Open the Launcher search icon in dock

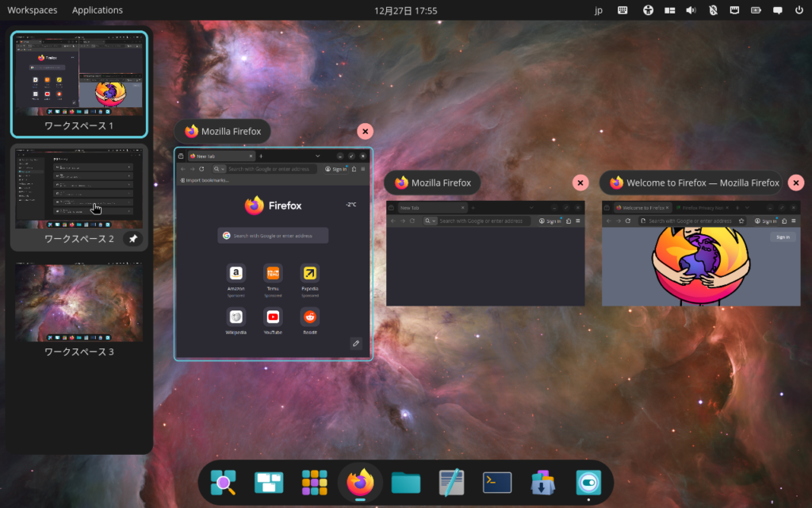(x=223, y=483)
